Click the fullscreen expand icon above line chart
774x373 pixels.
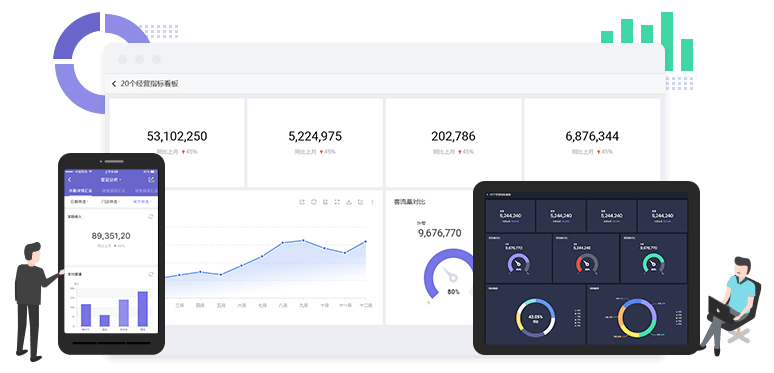click(x=337, y=202)
